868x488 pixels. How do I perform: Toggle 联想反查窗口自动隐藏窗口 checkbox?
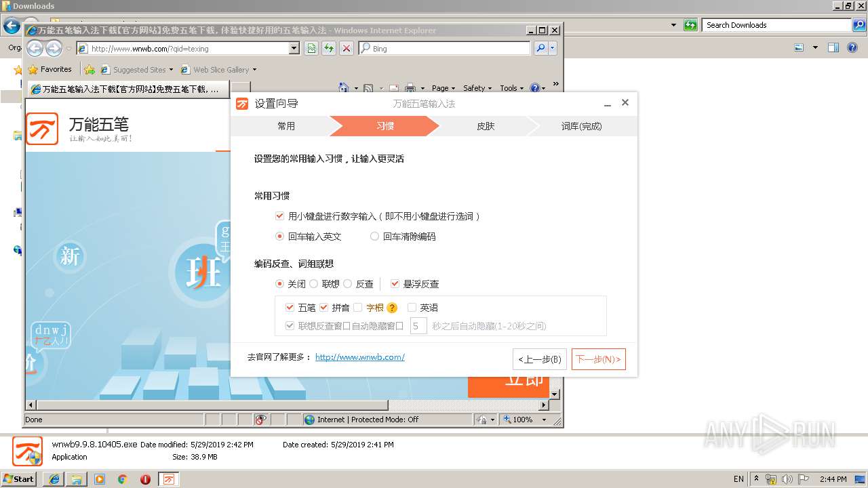tap(290, 326)
